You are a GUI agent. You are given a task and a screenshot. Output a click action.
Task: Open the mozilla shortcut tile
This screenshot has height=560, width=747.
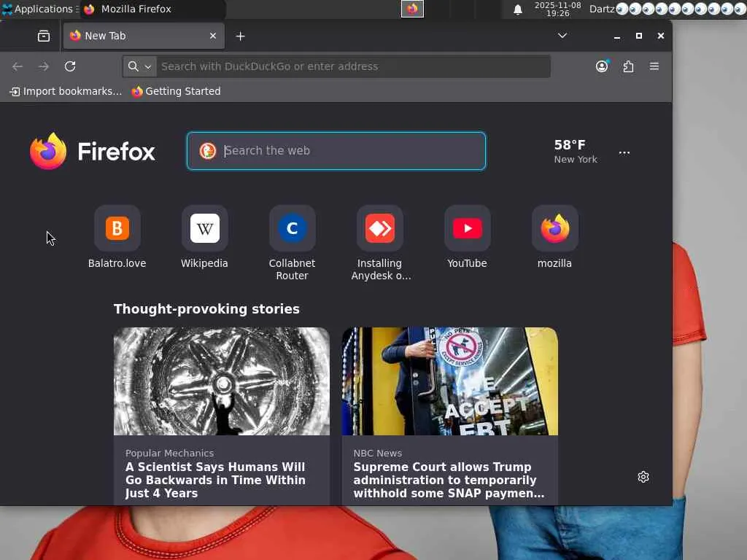554,237
